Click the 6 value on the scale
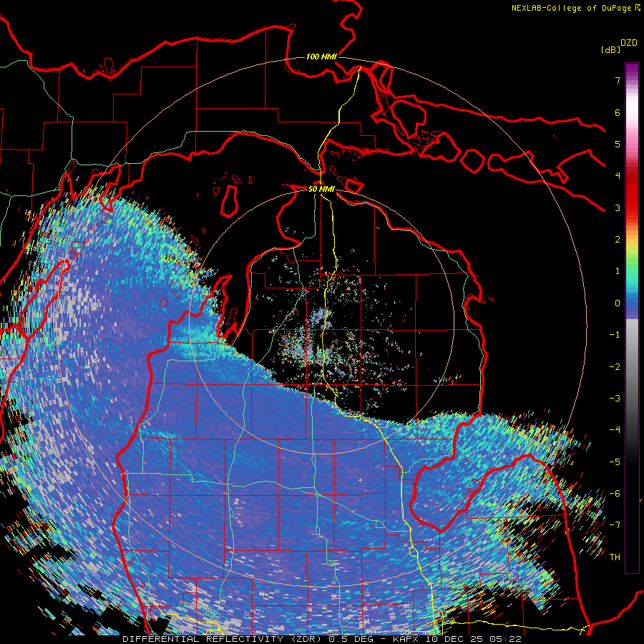644x644 pixels. click(x=618, y=112)
